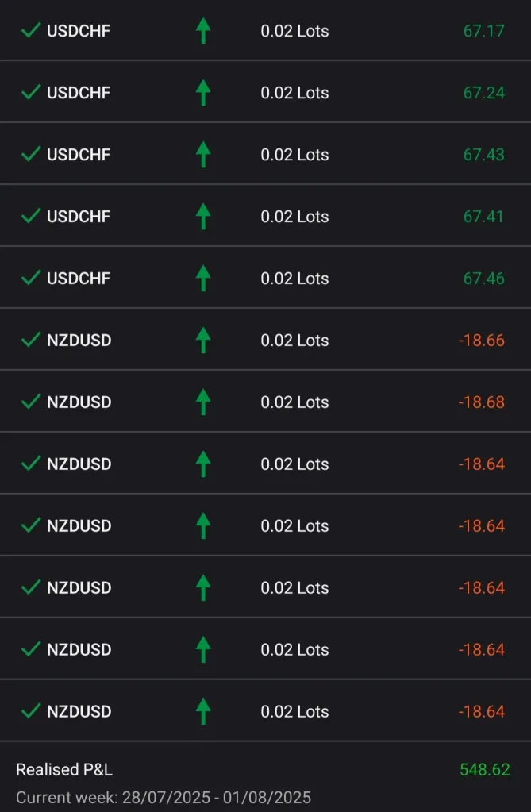Click the 0.02 Lots text in the -18.68 row
The image size is (531, 812).
tap(294, 402)
